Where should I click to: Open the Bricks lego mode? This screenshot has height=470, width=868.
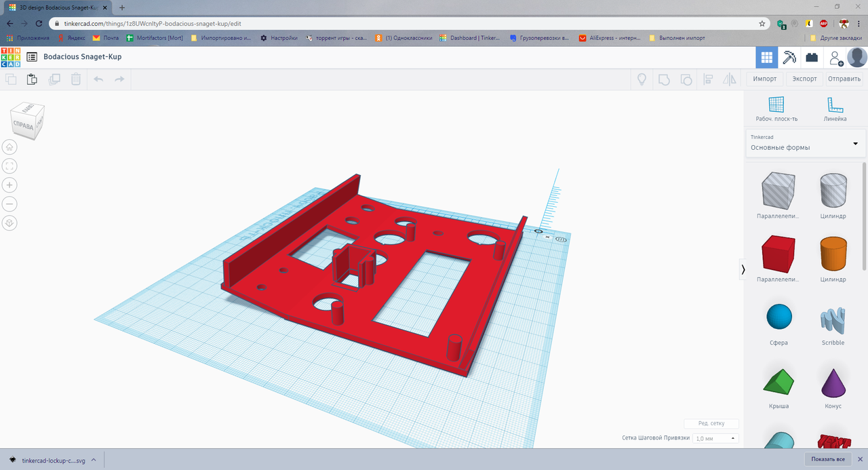(811, 58)
